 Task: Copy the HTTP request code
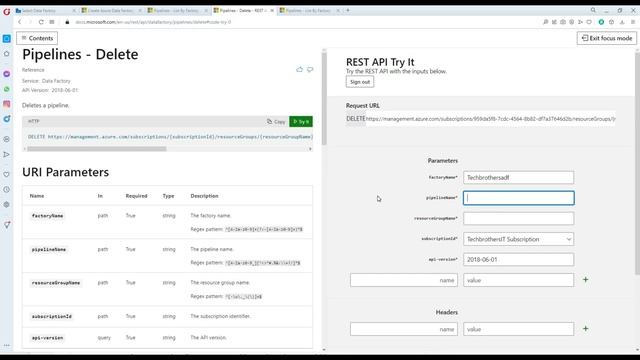tap(276, 122)
